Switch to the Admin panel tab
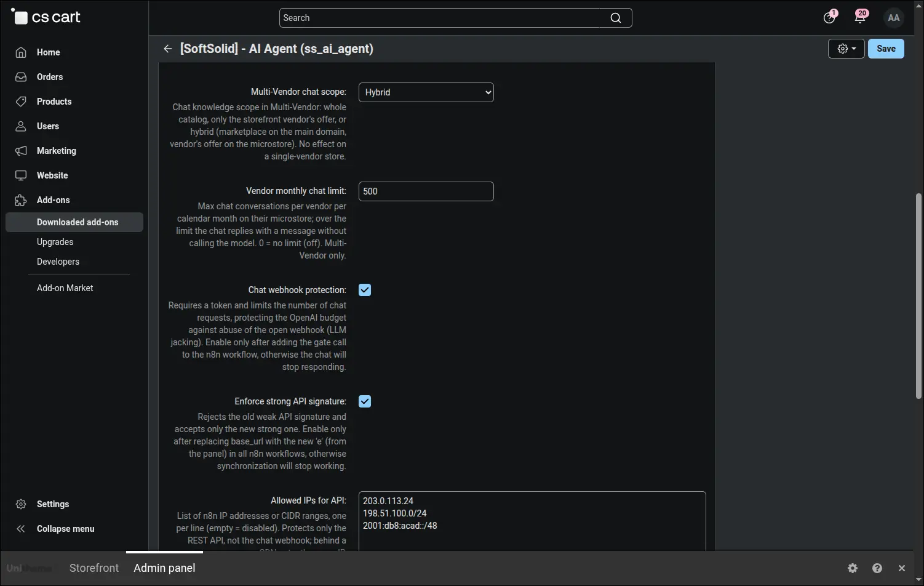924x586 pixels. tap(164, 568)
